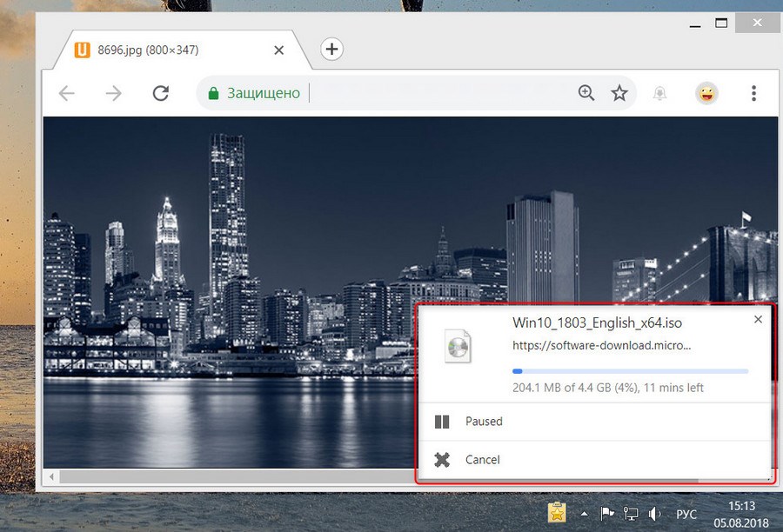Open a new tab with the plus button
Image resolution: width=783 pixels, height=532 pixels.
(331, 50)
